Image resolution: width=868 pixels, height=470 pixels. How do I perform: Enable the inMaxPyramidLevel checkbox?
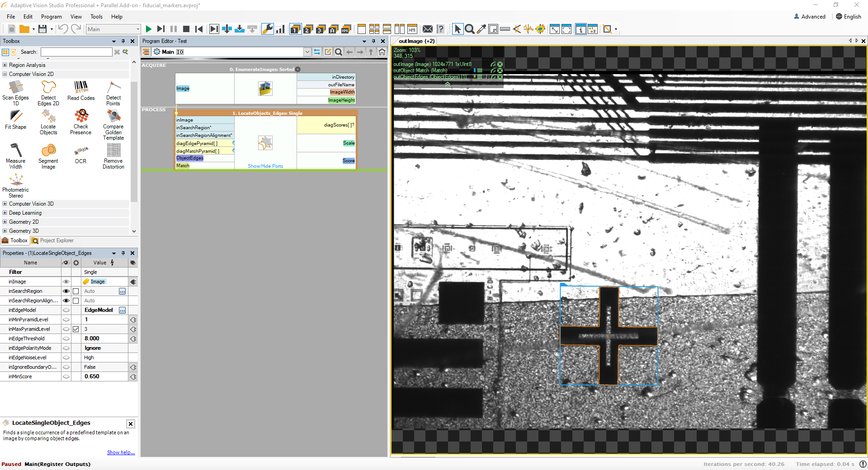click(x=75, y=329)
